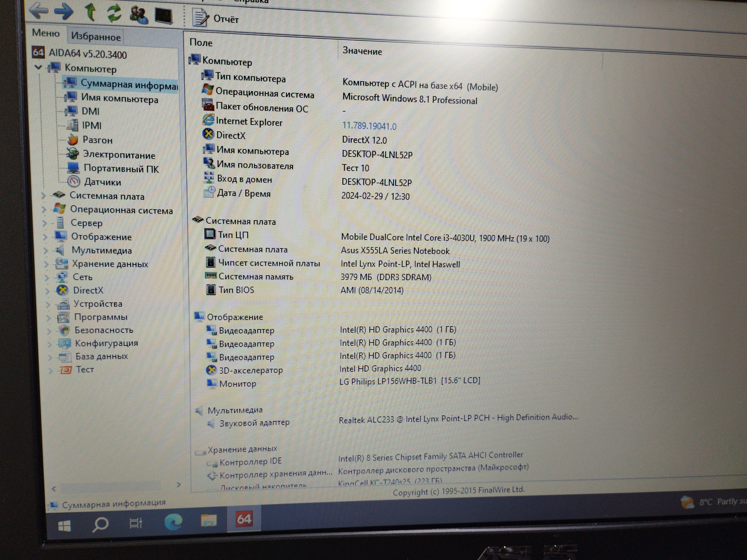This screenshot has width=747, height=560.
Task: Select the Имя пользователя row
Action: point(287,166)
